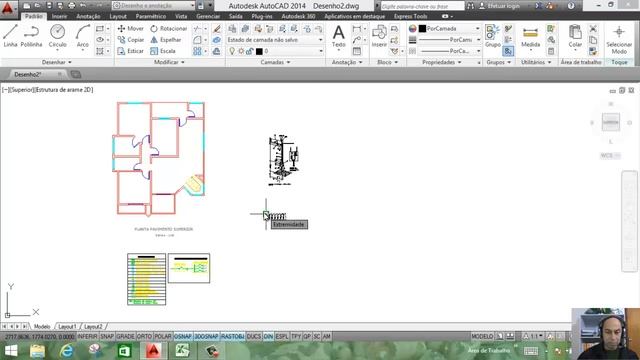Image resolution: width=640 pixels, height=360 pixels.
Task: Activate the Rotacionar tool
Action: tap(169, 29)
